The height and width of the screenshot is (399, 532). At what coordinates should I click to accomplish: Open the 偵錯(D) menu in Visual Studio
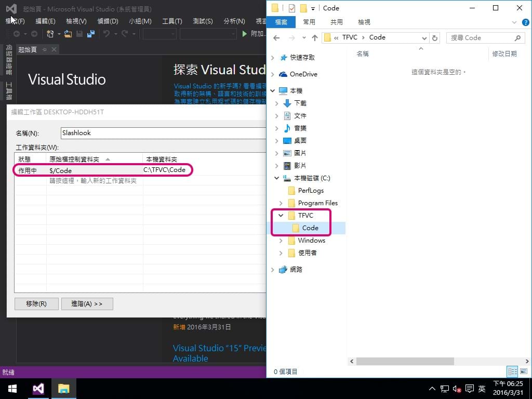[x=108, y=21]
